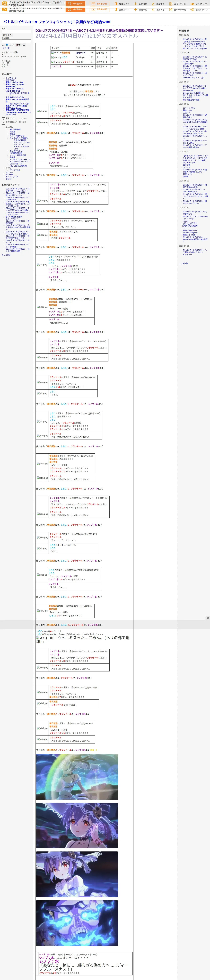Focus the タグ検索 input field
Image resolution: width=210 pixels, height=980 pixels.
pos(16,41)
